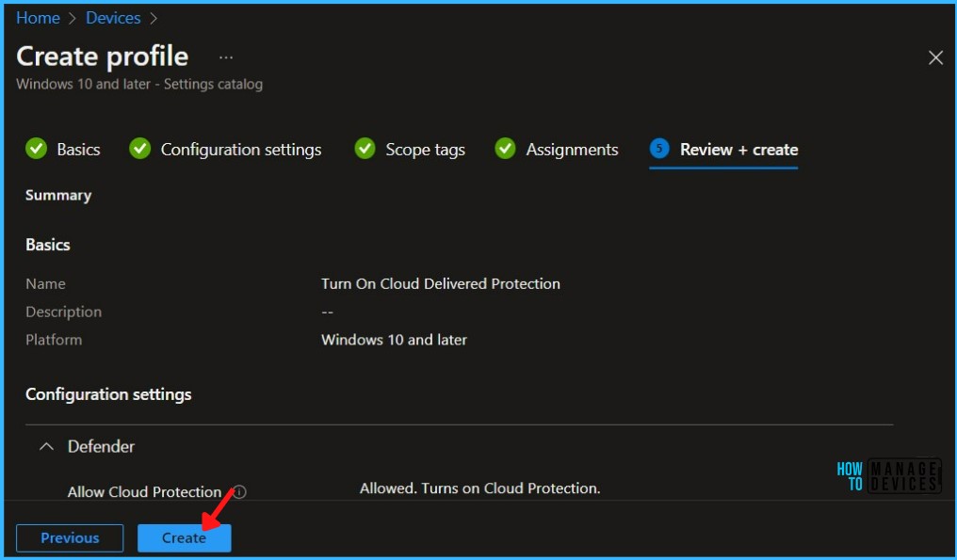Click the Devices breadcrumb link
957x560 pixels.
point(114,18)
